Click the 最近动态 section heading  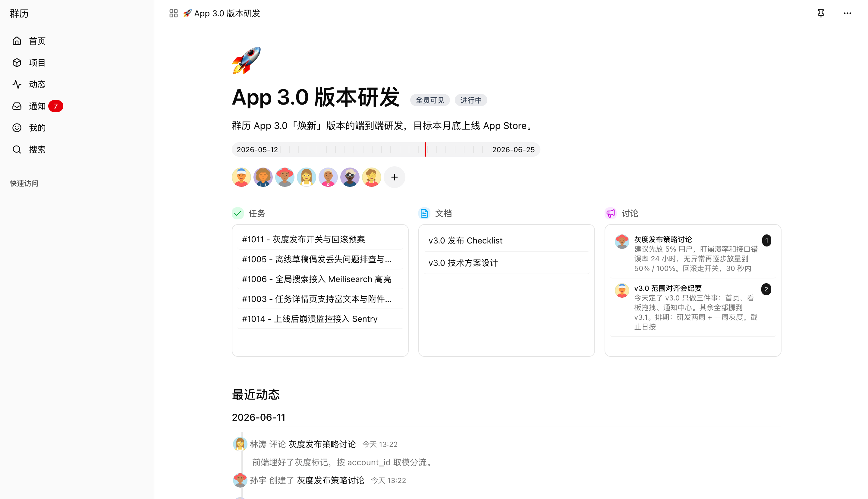(256, 394)
